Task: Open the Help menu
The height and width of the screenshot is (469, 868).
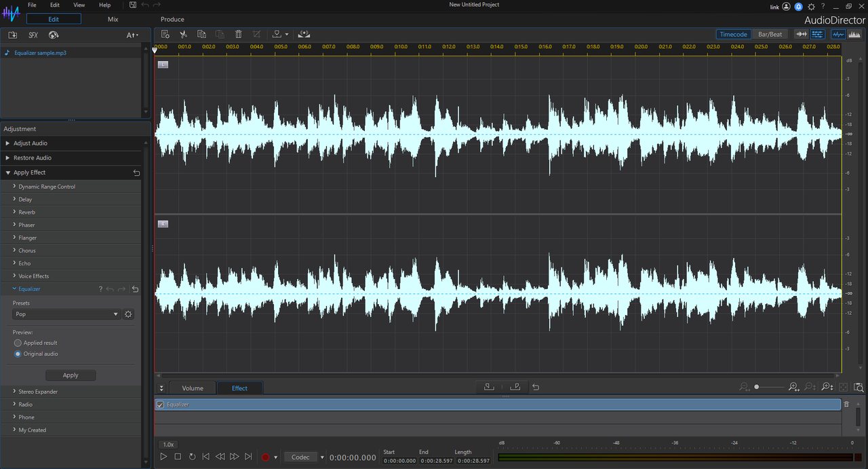Action: (104, 5)
